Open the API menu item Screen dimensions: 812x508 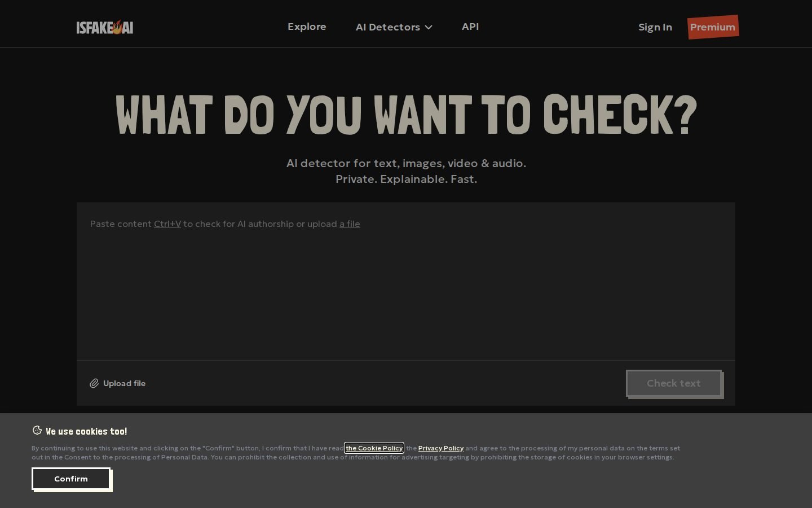470,27
